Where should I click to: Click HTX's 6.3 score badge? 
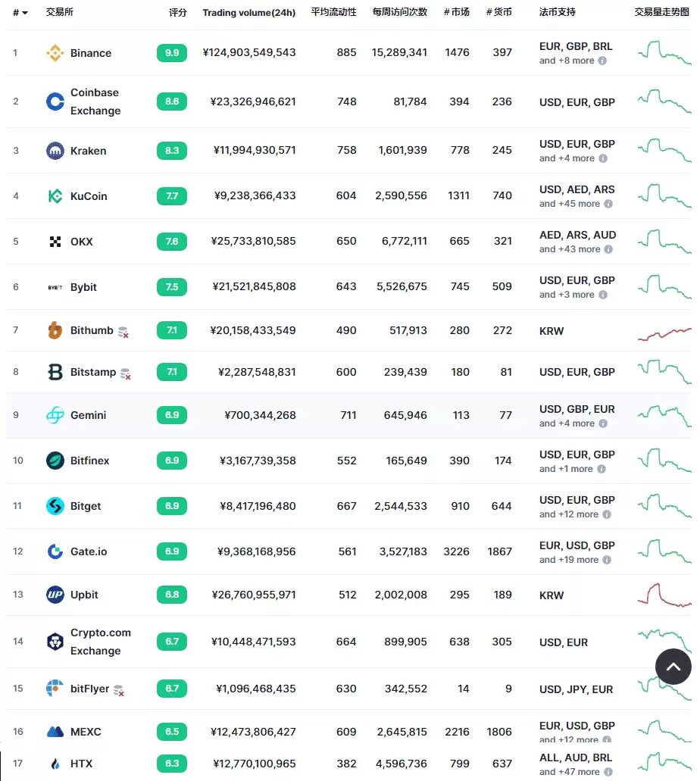pos(172,764)
